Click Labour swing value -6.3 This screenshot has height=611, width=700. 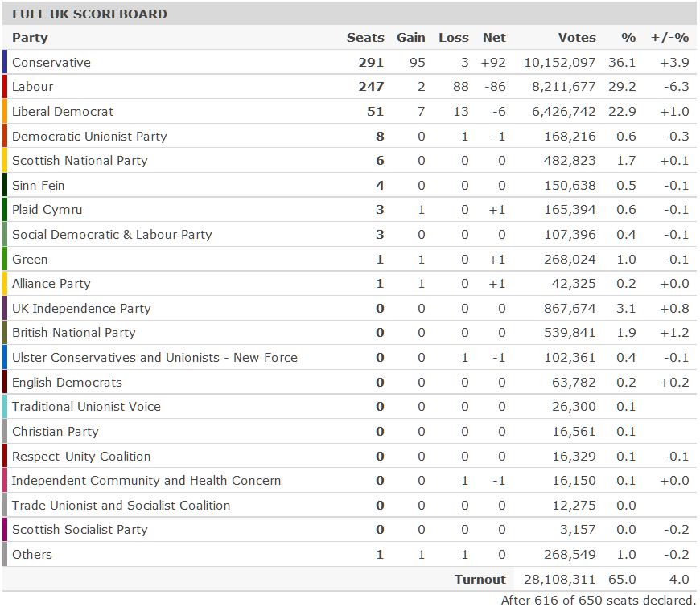tap(677, 87)
